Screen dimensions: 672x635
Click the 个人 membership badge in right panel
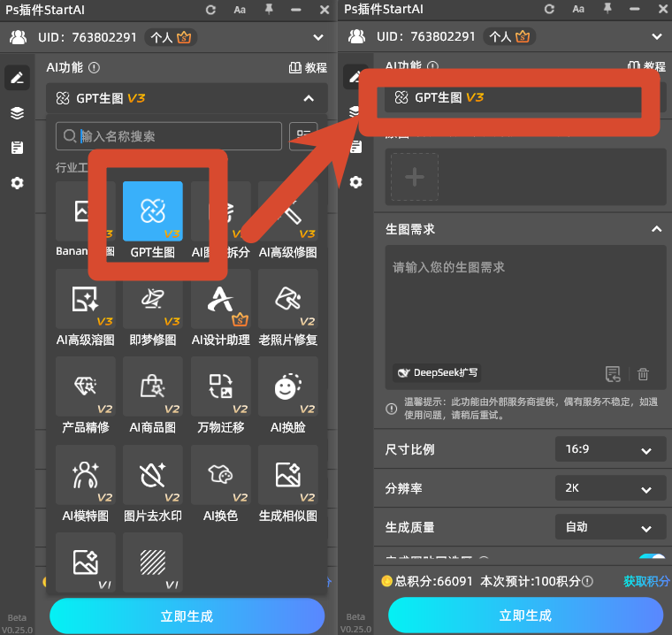point(509,37)
